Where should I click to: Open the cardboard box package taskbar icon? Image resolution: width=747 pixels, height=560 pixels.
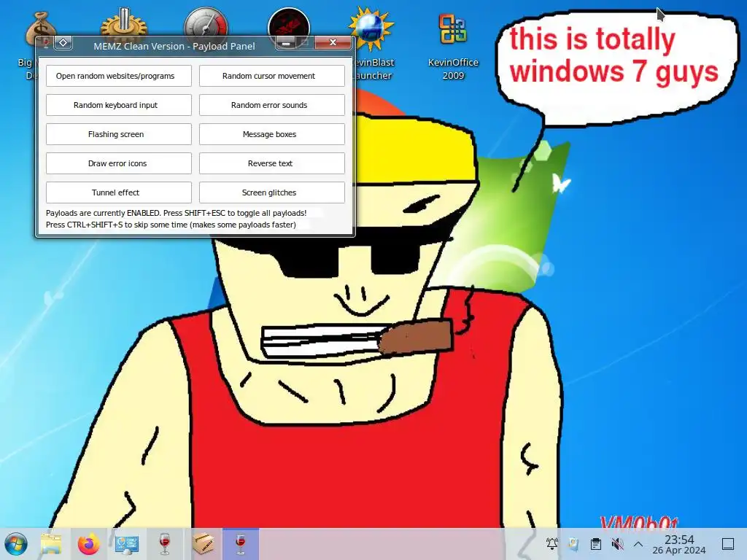tap(203, 543)
